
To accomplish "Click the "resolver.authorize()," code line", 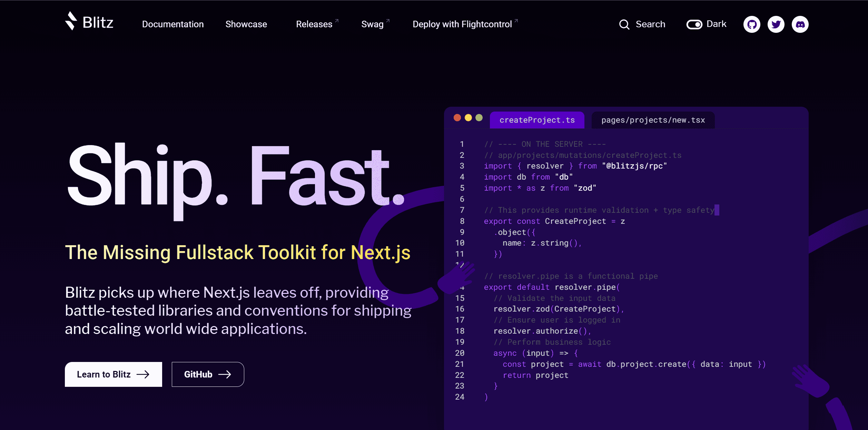I will click(x=542, y=331).
